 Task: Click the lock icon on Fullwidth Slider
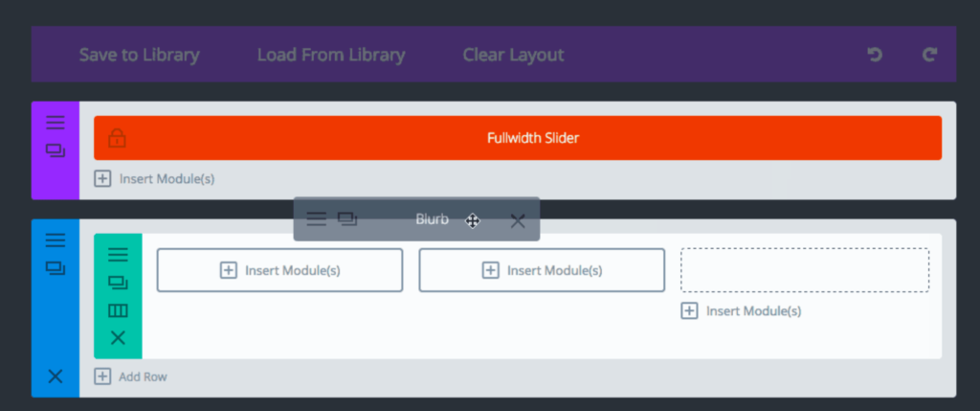(117, 138)
